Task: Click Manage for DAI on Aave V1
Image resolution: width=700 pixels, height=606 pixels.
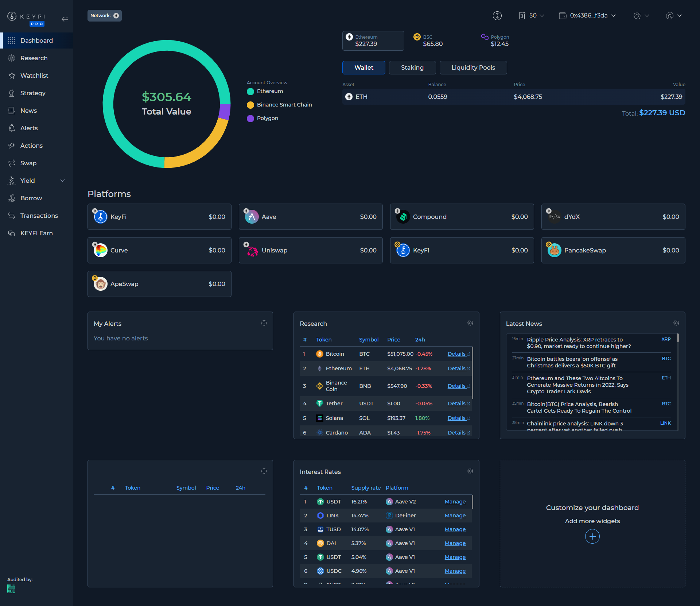Action: (x=455, y=543)
